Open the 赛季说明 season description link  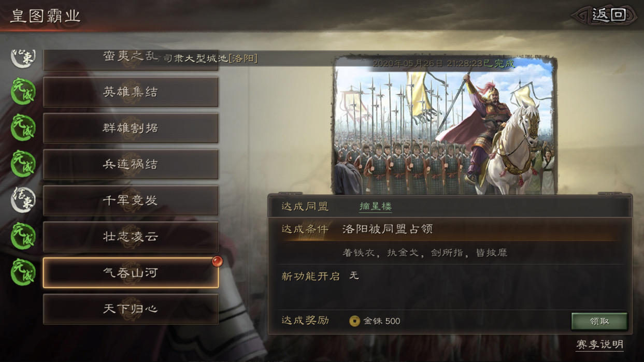point(599,344)
